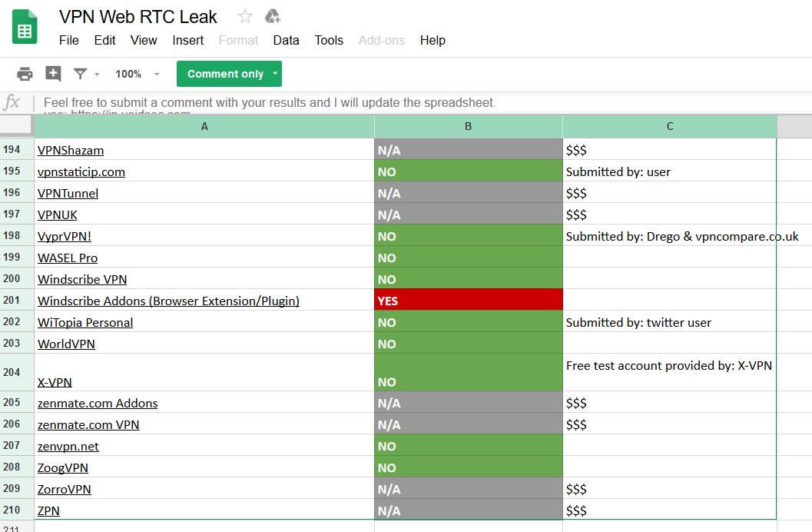The image size is (812, 532).
Task: Expand the filter views dropdown arrow
Action: point(97,75)
